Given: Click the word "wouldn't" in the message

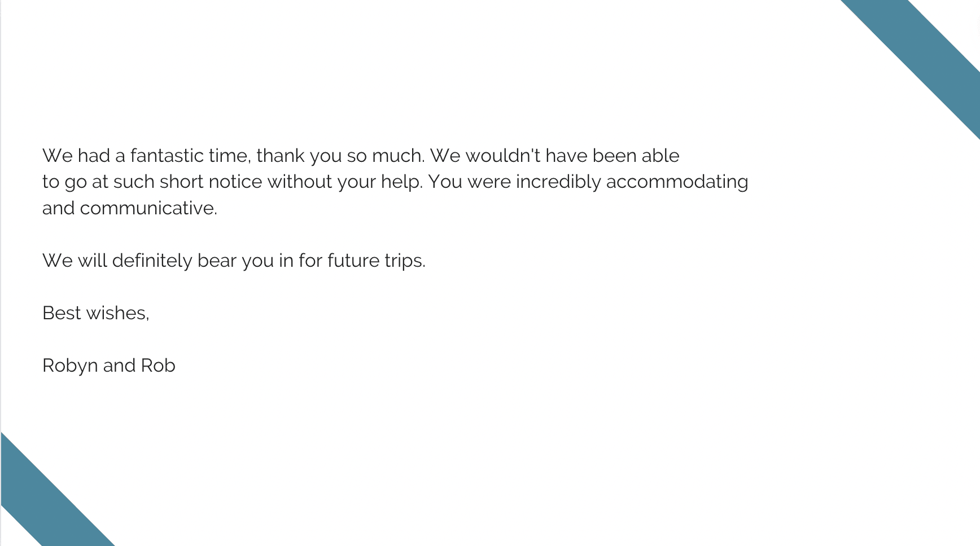Looking at the screenshot, I should [x=502, y=155].
